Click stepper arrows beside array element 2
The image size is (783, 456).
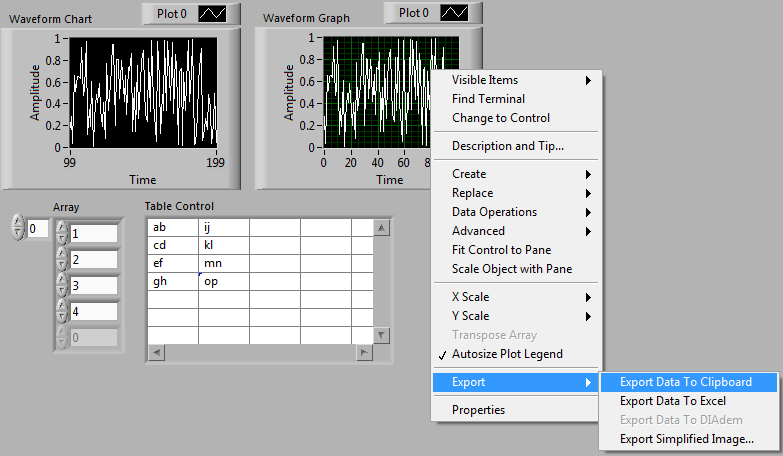61,259
